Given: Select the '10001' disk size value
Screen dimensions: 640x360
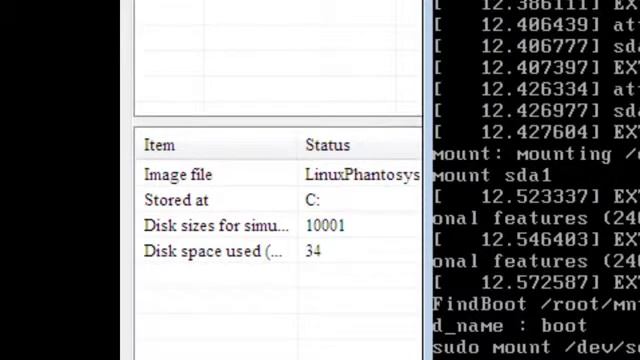Looking at the screenshot, I should [325, 225].
